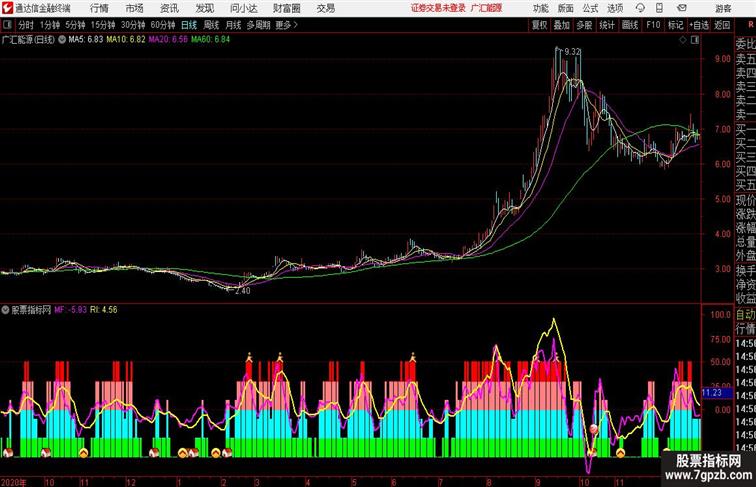Click the 多股 multi-stock button
Screen dimensions: 756x487
click(584, 25)
